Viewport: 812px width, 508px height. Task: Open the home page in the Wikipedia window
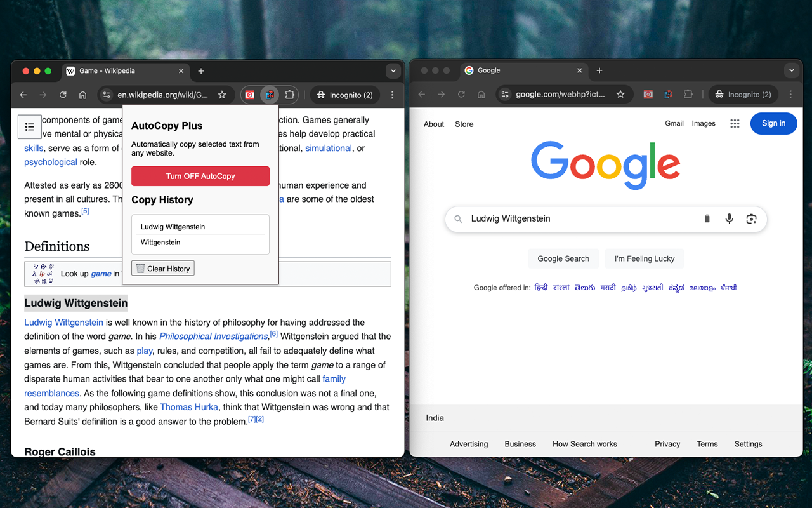point(82,95)
